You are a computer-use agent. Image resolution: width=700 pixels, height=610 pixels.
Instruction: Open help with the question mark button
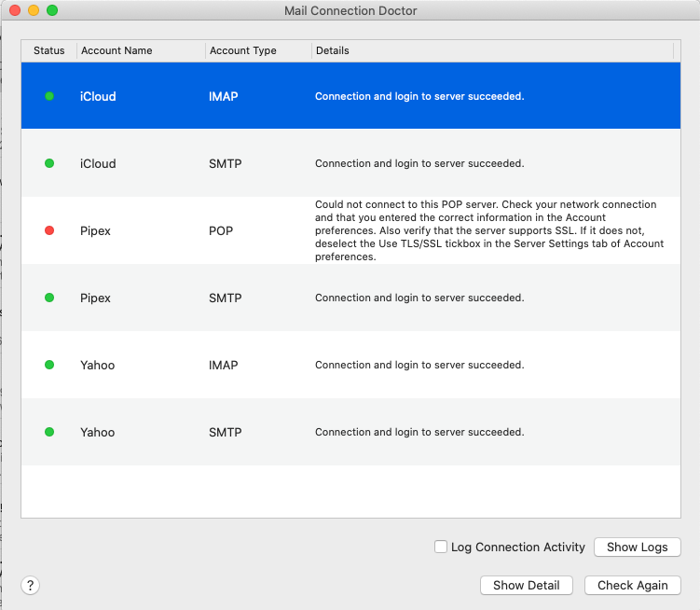(x=31, y=585)
